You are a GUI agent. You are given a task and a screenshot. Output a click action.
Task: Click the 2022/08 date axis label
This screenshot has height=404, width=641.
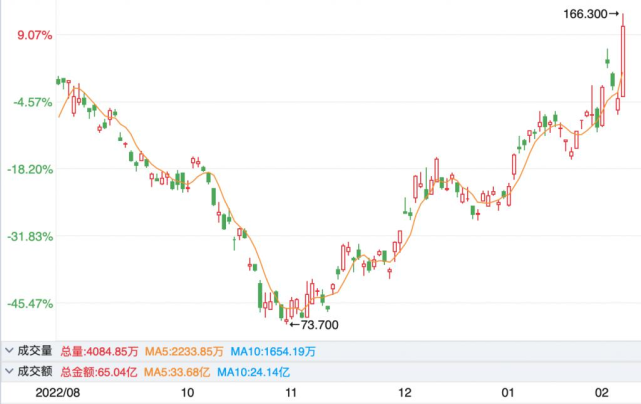60,392
